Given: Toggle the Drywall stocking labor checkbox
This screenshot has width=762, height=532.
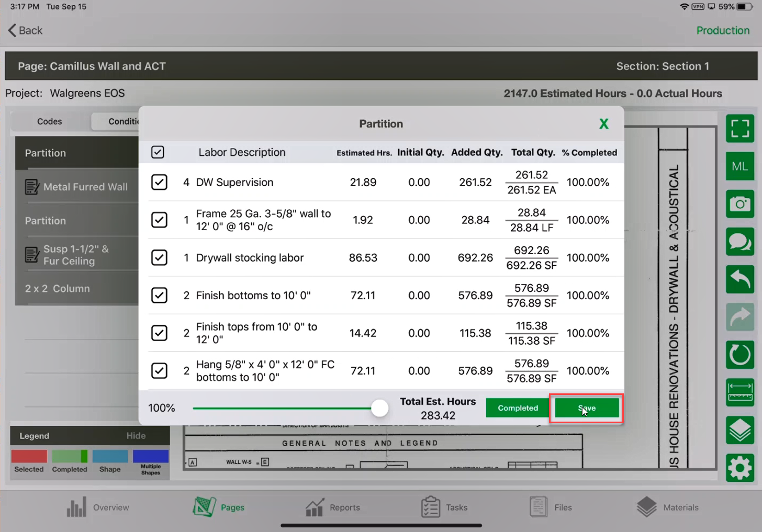Looking at the screenshot, I should 159,257.
